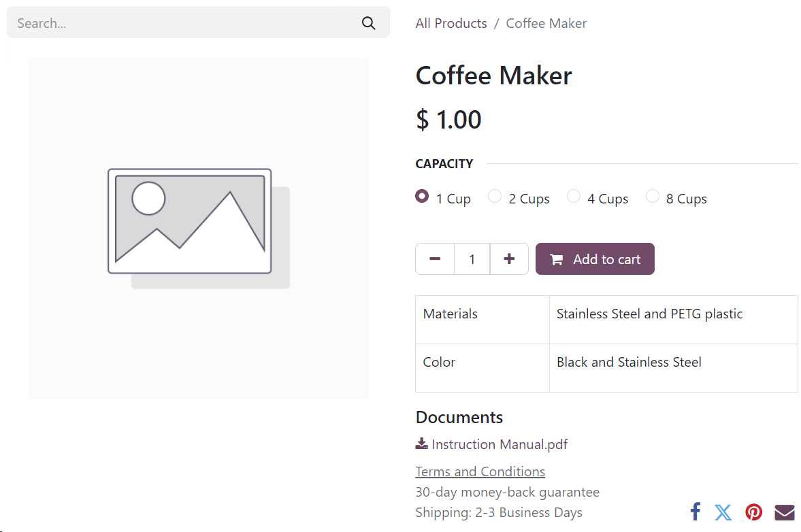Viewport: 801px width, 532px height.
Task: Click the quantity input field
Action: tap(472, 259)
